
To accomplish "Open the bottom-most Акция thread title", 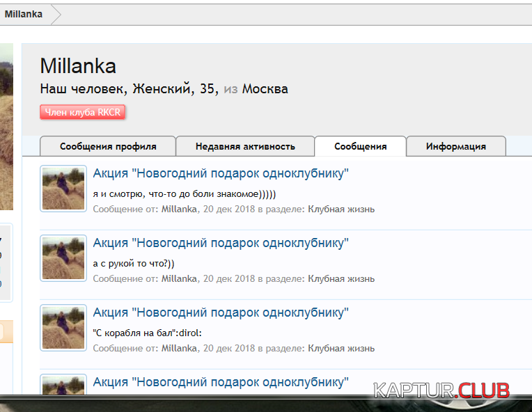I will coord(221,382).
